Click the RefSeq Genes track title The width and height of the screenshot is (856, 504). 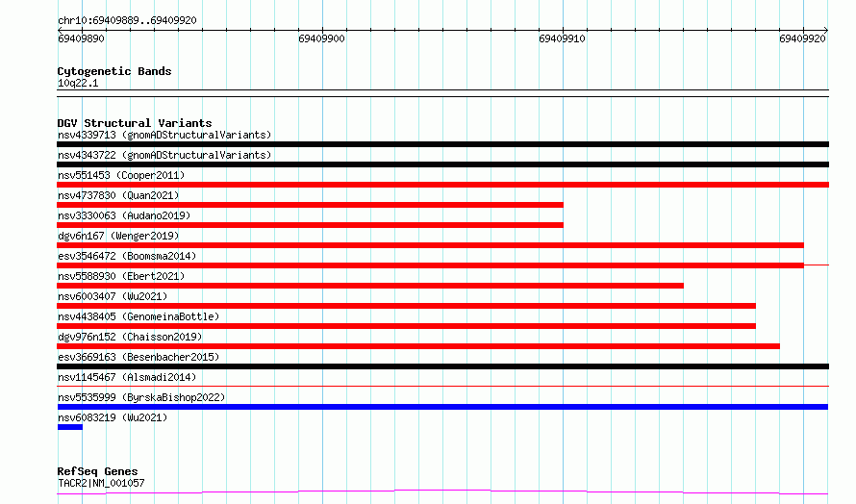tap(97, 471)
